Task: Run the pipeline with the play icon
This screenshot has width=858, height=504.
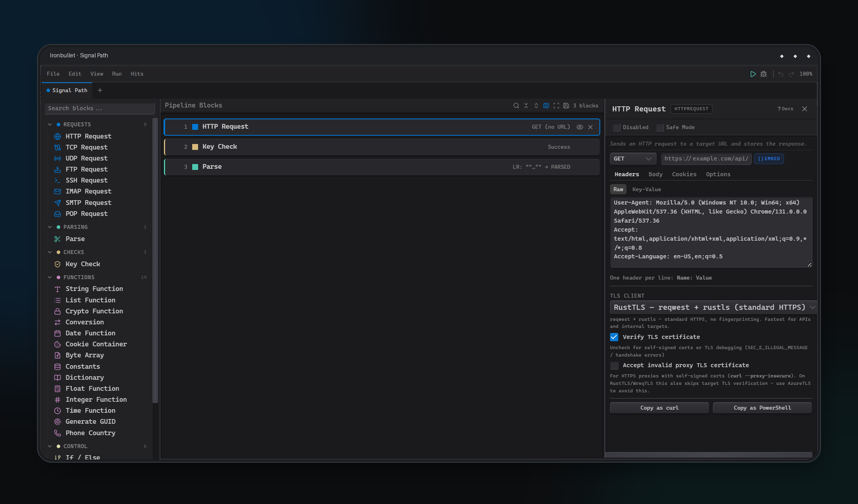Action: tap(753, 74)
